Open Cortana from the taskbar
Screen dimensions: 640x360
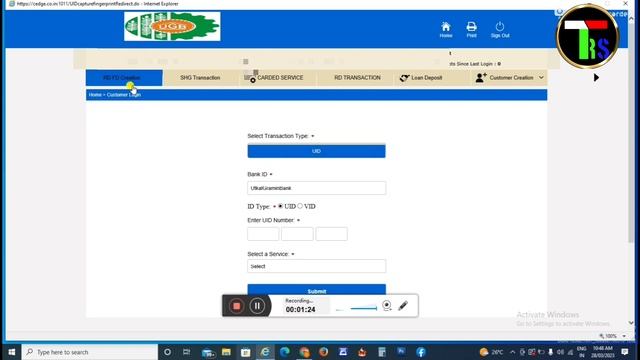tap(167, 352)
